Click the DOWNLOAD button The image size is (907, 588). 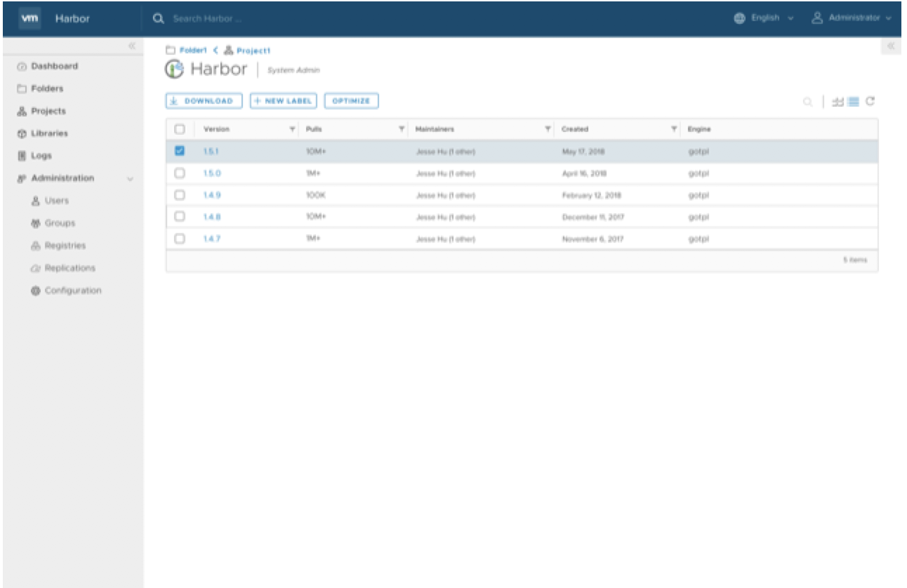pos(204,101)
